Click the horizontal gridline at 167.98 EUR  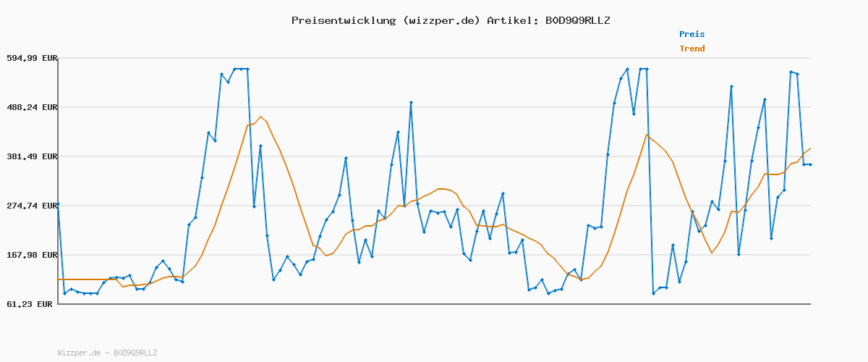tap(434, 255)
